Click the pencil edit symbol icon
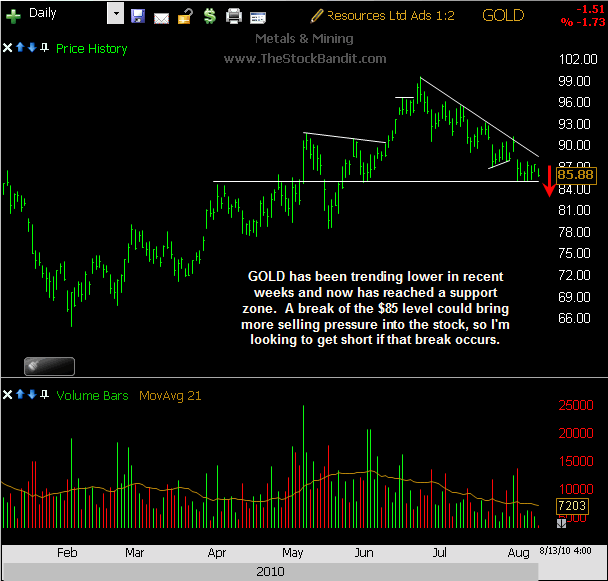Image resolution: width=608 pixels, height=581 pixels. pos(317,15)
